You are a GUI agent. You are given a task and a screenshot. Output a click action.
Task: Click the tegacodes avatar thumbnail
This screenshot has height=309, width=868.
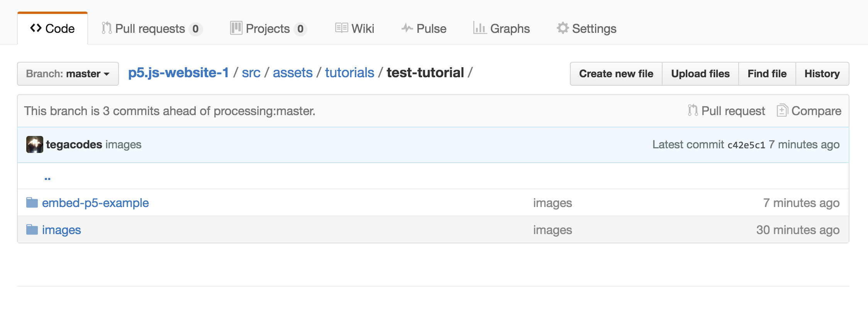34,144
